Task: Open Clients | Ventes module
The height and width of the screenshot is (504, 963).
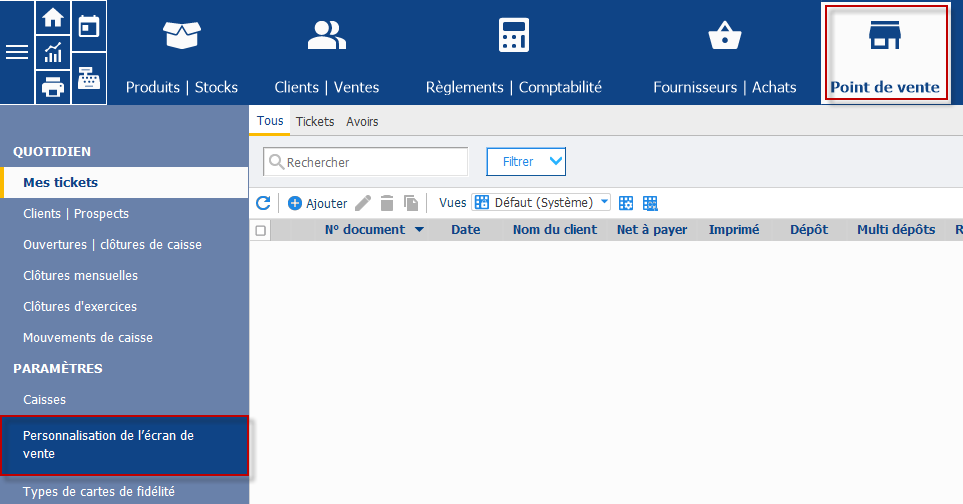Action: 327,58
